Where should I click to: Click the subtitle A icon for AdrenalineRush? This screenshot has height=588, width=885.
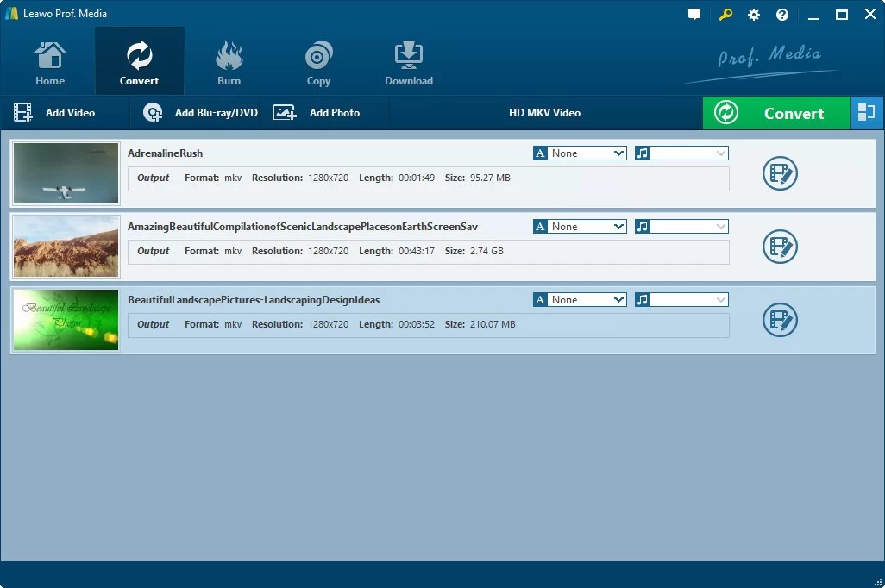click(x=540, y=153)
